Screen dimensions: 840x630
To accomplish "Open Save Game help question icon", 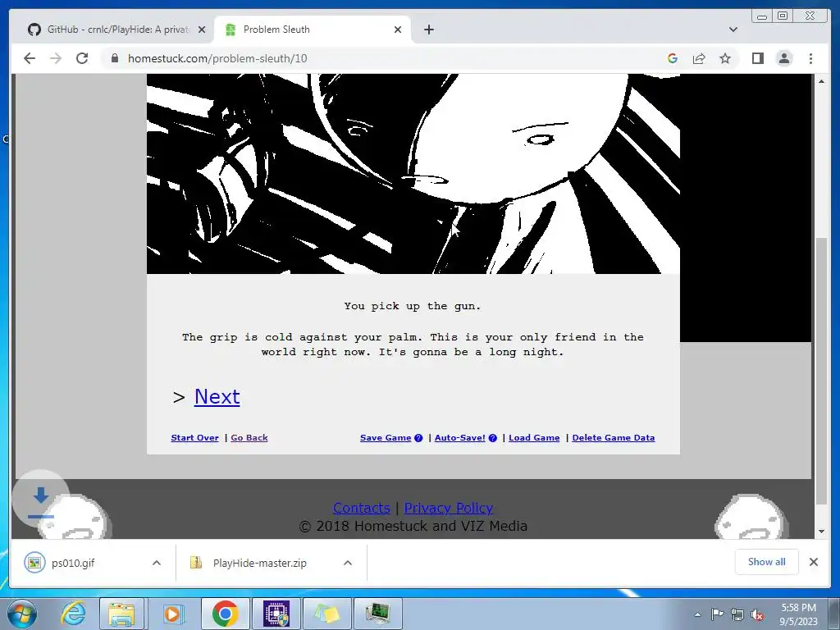I will 418,438.
